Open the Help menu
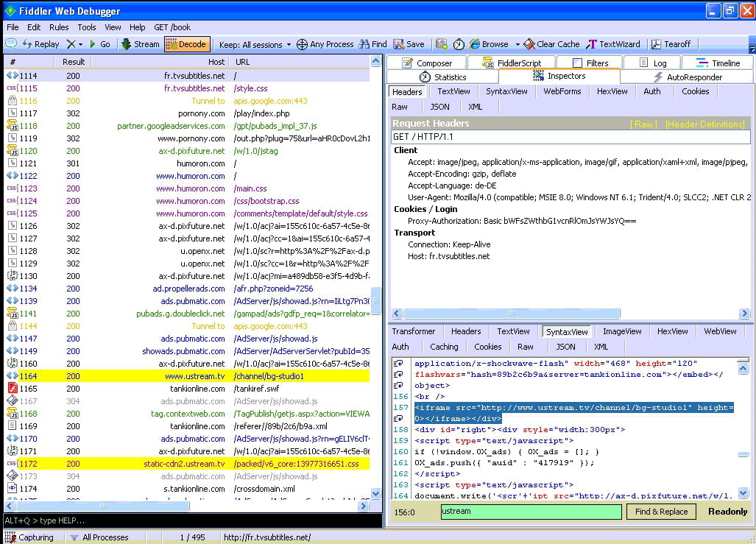The image size is (756, 544). (138, 27)
